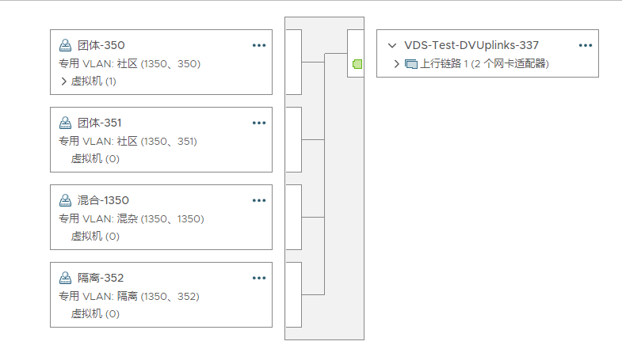Click the uplink adapter icon beside 上行链路 1

[x=411, y=64]
